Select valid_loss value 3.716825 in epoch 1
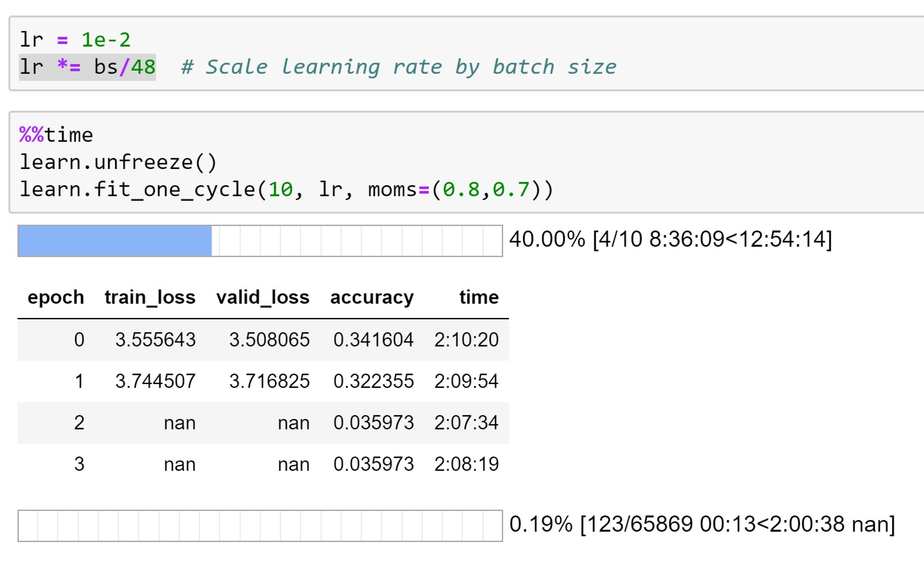The width and height of the screenshot is (924, 568). coord(269,381)
